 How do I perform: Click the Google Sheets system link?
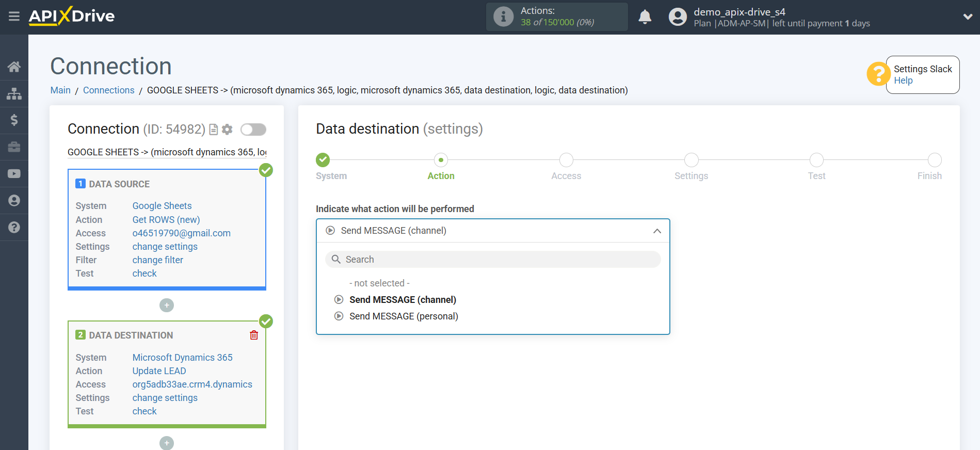coord(162,206)
